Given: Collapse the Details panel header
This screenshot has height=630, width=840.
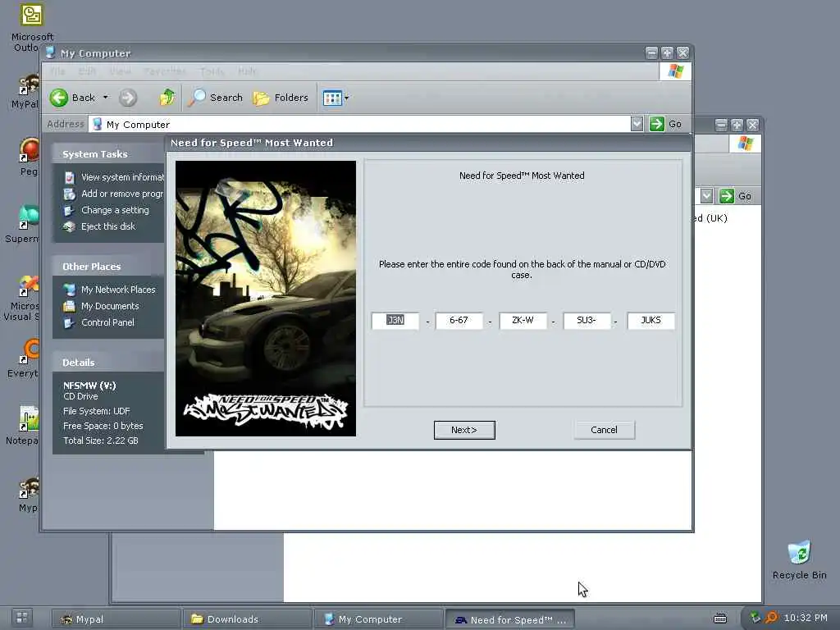Looking at the screenshot, I should (x=109, y=362).
